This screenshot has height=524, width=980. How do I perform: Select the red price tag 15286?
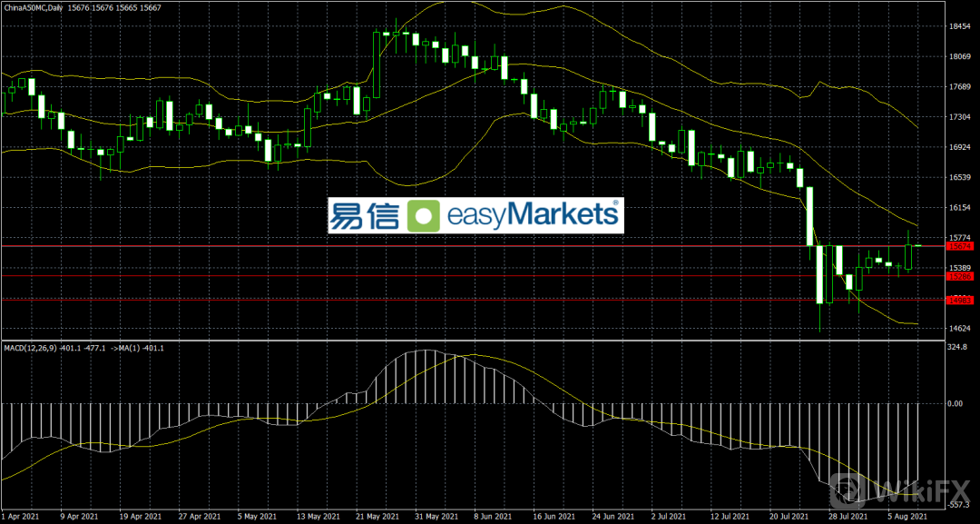pos(958,276)
